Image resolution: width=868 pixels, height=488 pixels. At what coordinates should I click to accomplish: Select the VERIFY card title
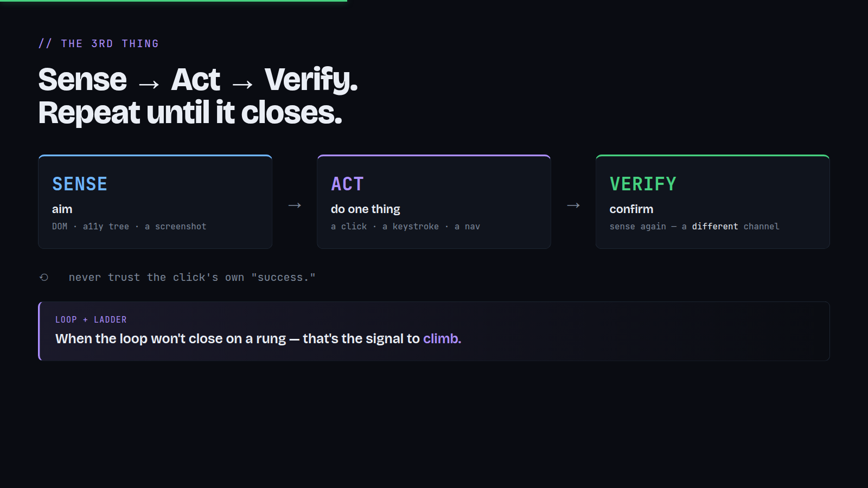[x=643, y=184]
